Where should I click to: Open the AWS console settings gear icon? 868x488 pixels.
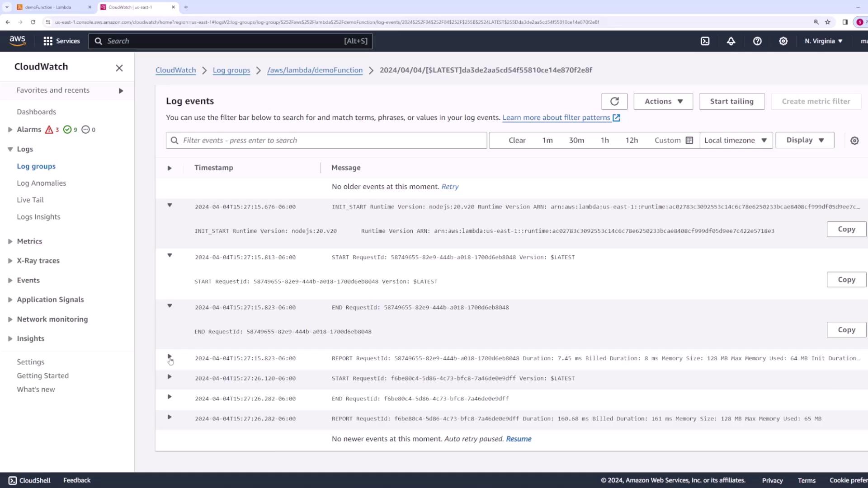[x=783, y=41]
